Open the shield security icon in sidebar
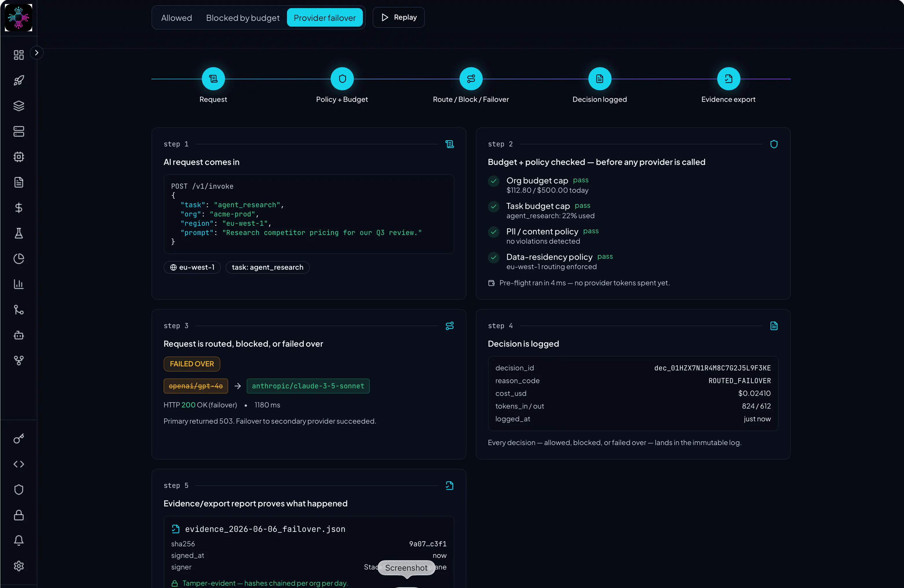Image resolution: width=904 pixels, height=588 pixels. [x=19, y=490]
